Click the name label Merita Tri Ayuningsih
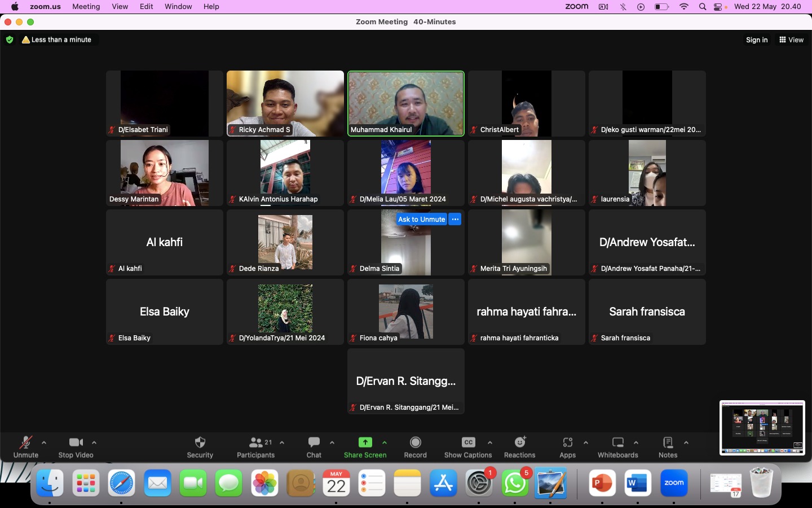Image resolution: width=812 pixels, height=508 pixels. (514, 269)
